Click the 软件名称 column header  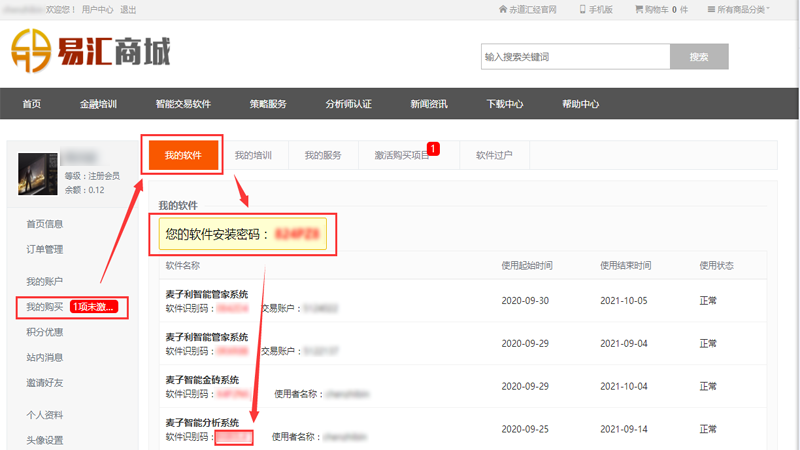(x=183, y=265)
